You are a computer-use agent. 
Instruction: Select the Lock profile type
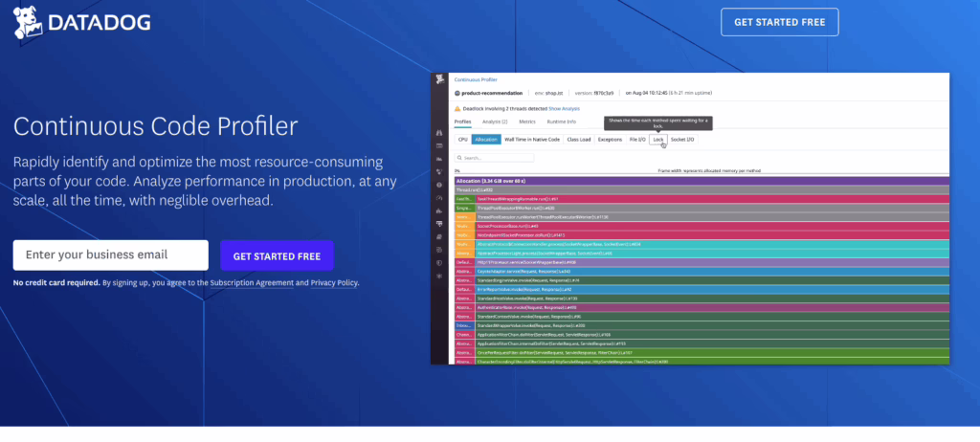point(658,140)
